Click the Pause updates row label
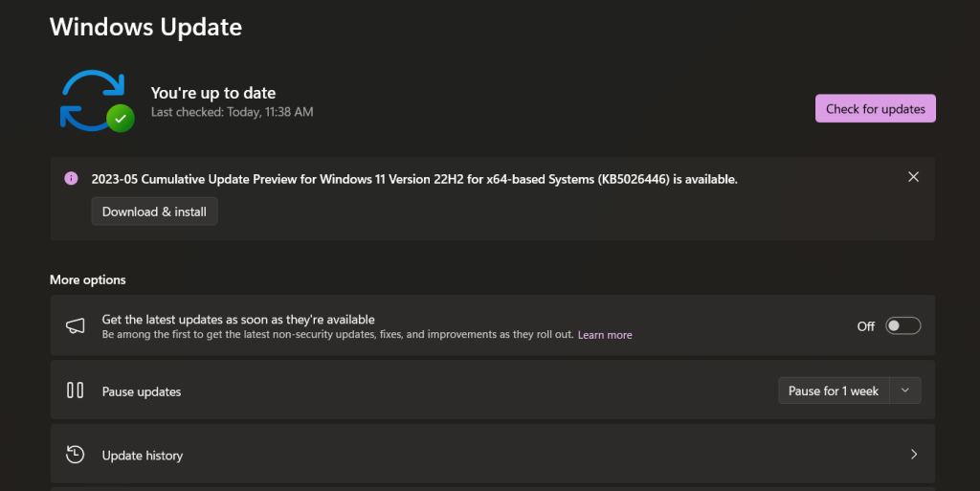980x491 pixels. click(142, 392)
